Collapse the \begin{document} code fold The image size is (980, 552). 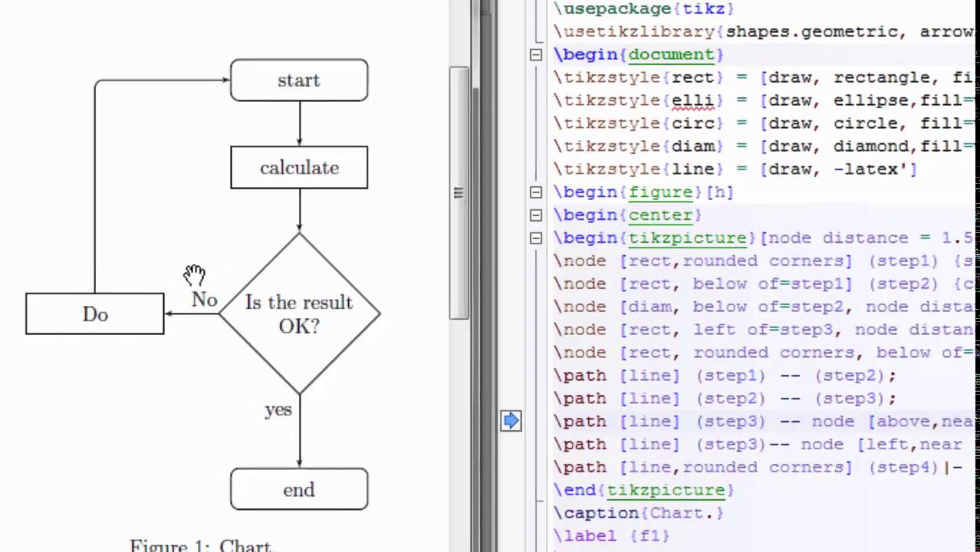(x=536, y=54)
